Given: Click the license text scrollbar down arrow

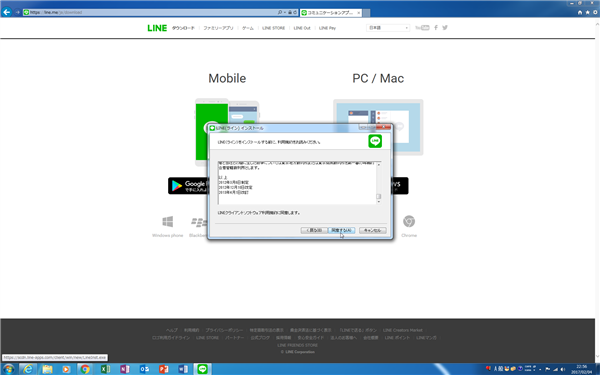Looking at the screenshot, I should 379,202.
